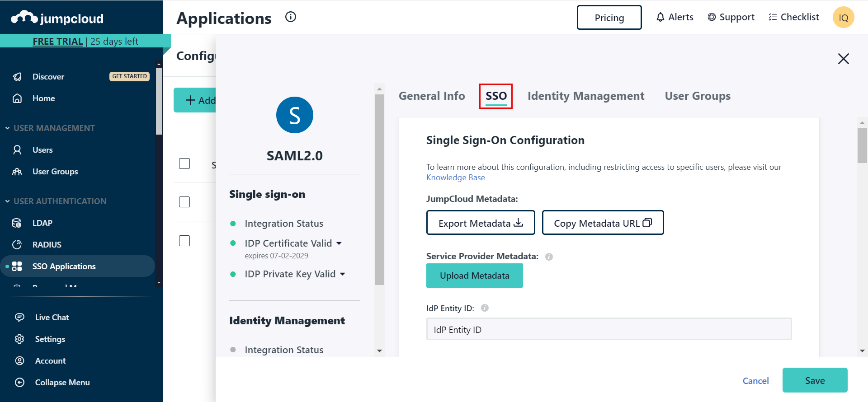This screenshot has height=402, width=868.
Task: Click the Upload Metadata button
Action: 474,276
